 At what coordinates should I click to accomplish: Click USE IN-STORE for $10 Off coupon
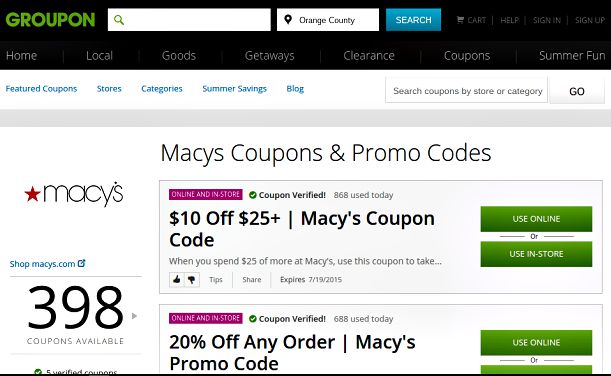click(536, 254)
